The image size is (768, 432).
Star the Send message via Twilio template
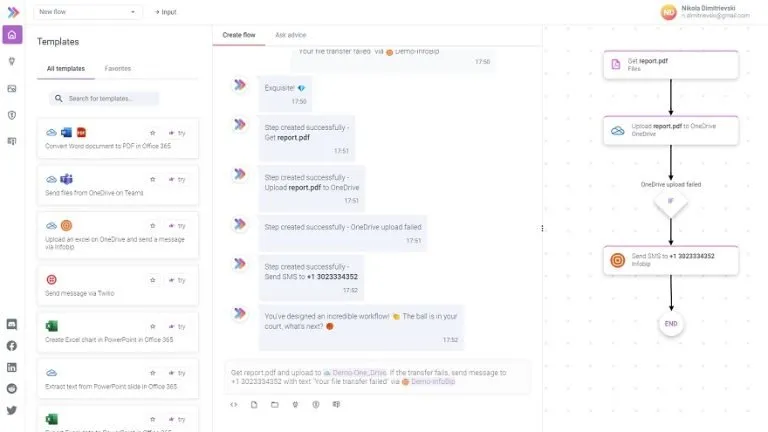[153, 280]
